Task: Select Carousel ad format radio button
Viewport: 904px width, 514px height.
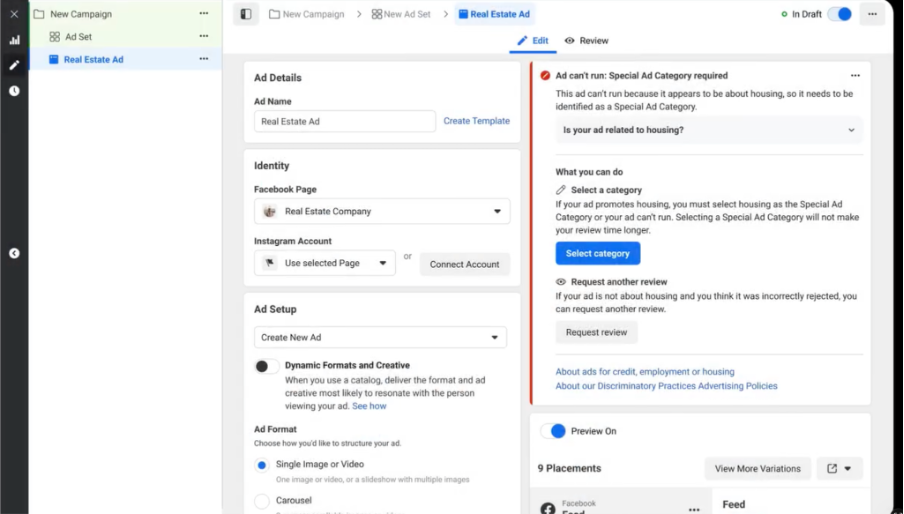Action: 262,501
